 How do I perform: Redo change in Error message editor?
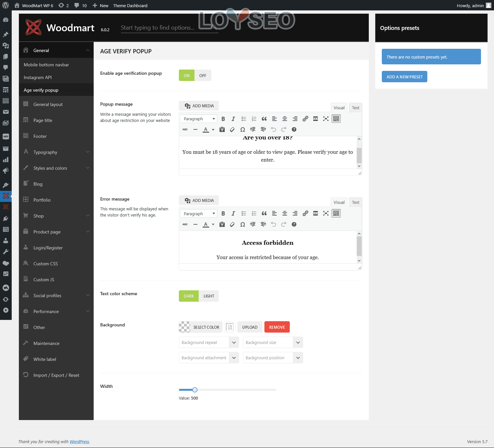(x=284, y=224)
